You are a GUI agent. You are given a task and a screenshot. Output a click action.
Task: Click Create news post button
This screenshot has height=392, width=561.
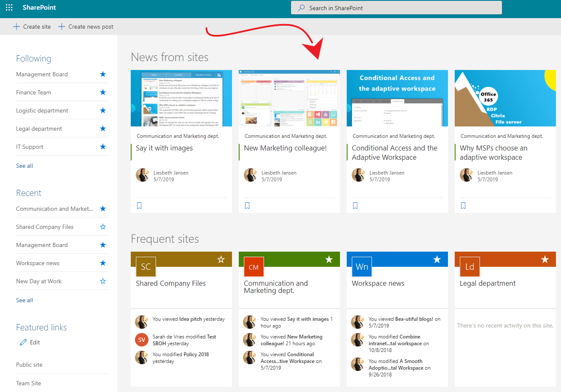point(86,27)
